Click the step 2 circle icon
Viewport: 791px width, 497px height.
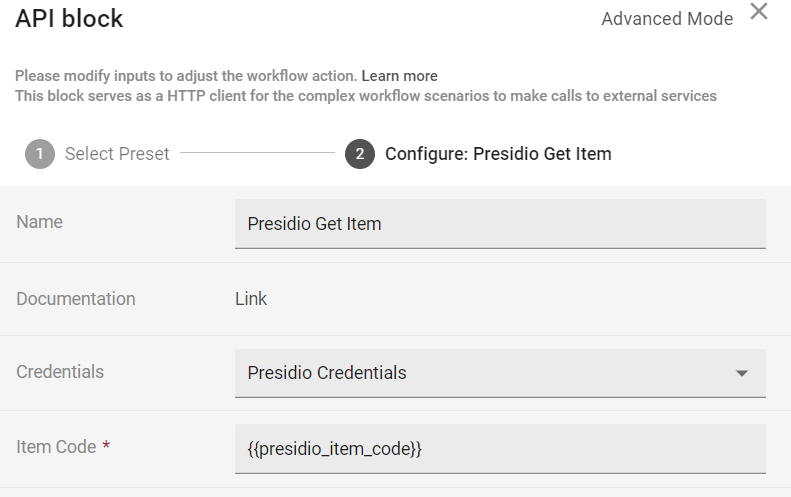tap(360, 154)
